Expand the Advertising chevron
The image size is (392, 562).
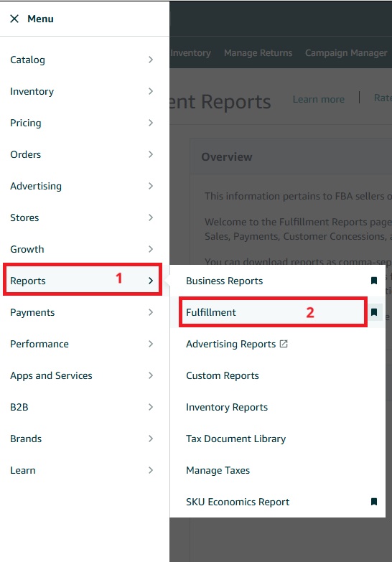pos(151,186)
